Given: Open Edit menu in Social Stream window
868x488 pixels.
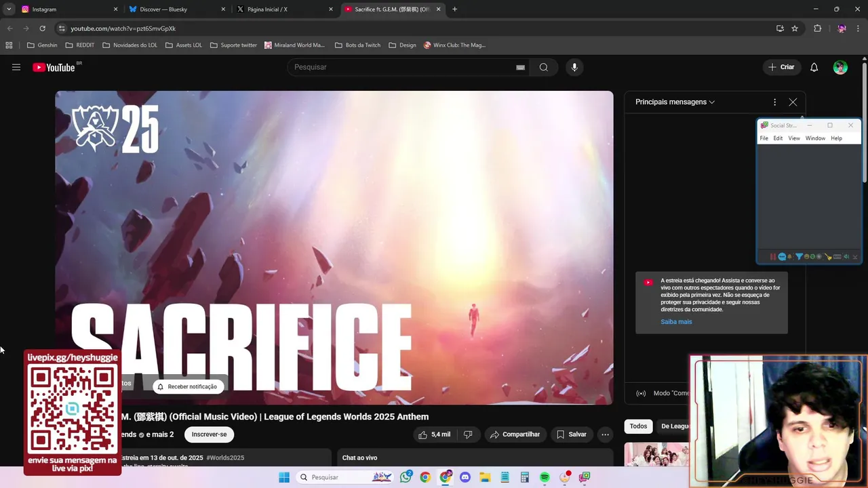Looking at the screenshot, I should pyautogui.click(x=778, y=138).
